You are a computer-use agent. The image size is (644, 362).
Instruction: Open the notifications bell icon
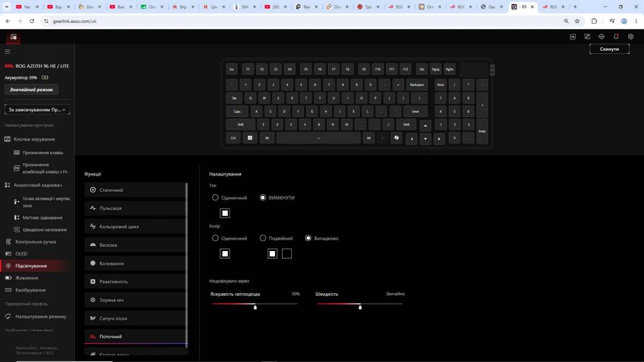pyautogui.click(x=616, y=36)
